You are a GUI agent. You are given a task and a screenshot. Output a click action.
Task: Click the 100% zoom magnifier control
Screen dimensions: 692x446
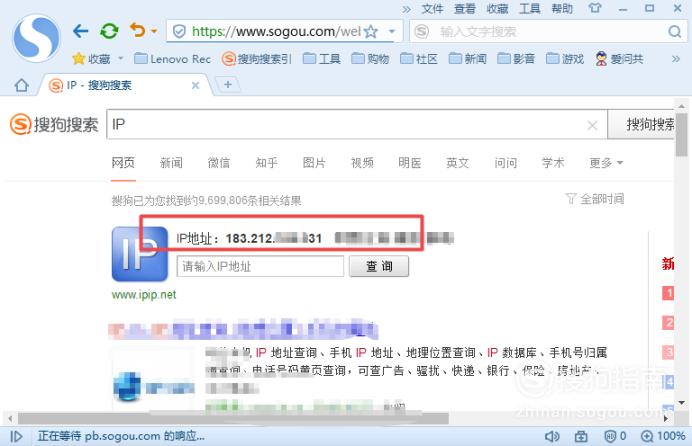point(662,436)
